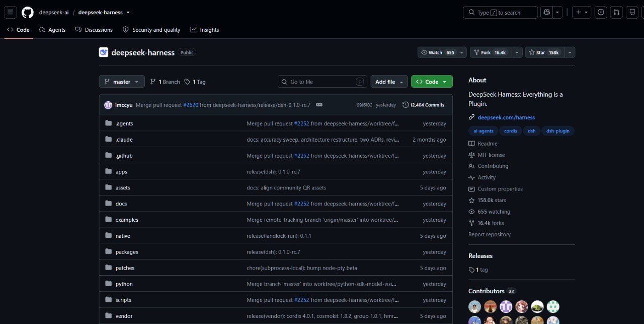The image size is (644, 324).
Task: Open pull request #2620 link
Action: pyautogui.click(x=191, y=105)
